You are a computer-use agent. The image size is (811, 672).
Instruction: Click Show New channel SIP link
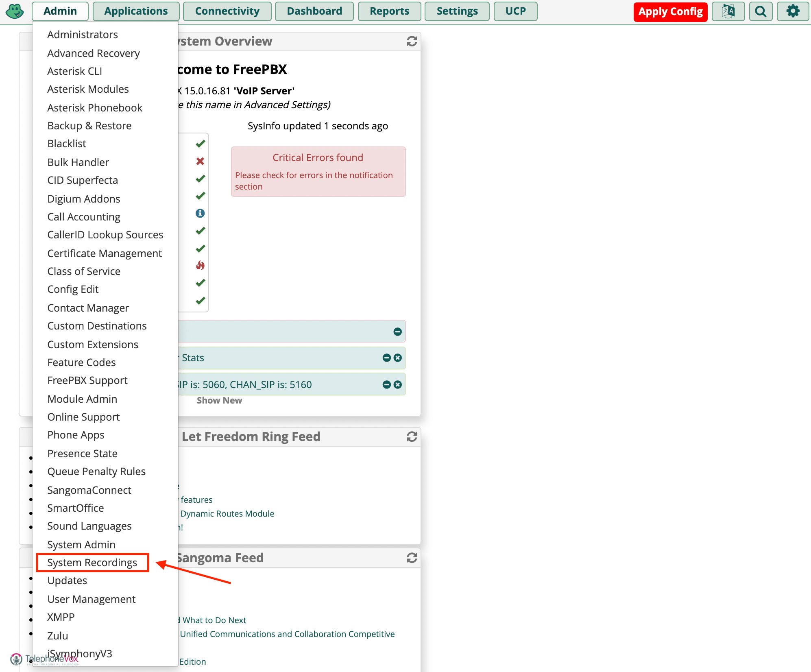(x=220, y=400)
